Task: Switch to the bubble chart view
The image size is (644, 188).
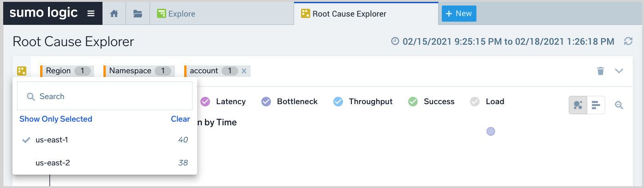Action: coord(578,105)
